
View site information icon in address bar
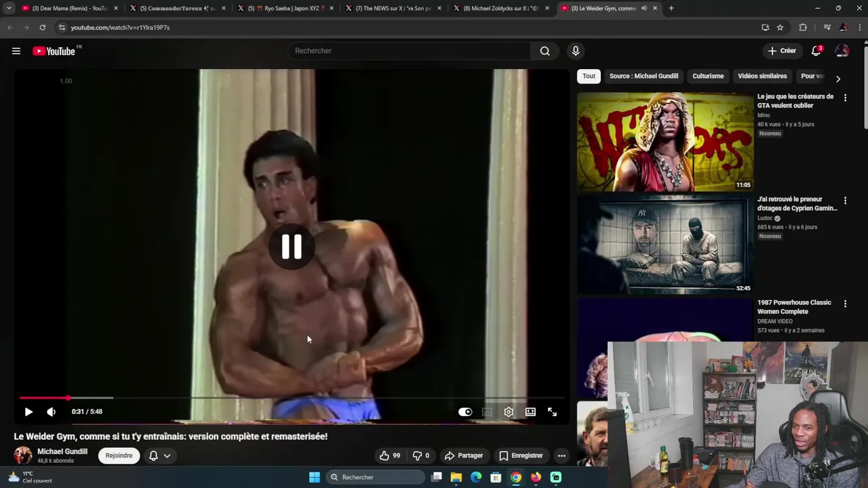(x=62, y=27)
